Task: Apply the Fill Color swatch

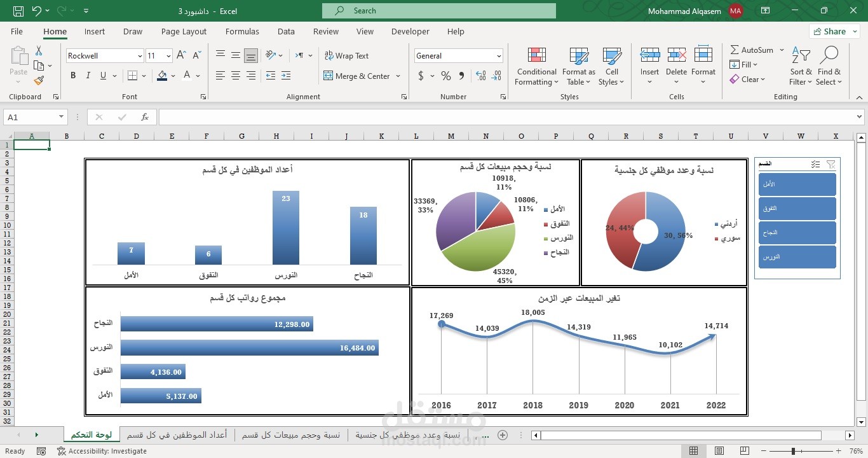Action: [162, 76]
